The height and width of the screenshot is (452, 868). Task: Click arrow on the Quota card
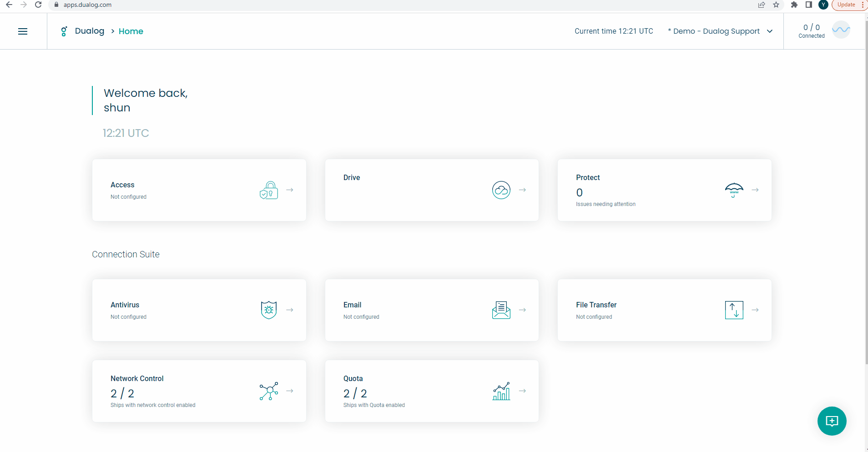pyautogui.click(x=523, y=391)
